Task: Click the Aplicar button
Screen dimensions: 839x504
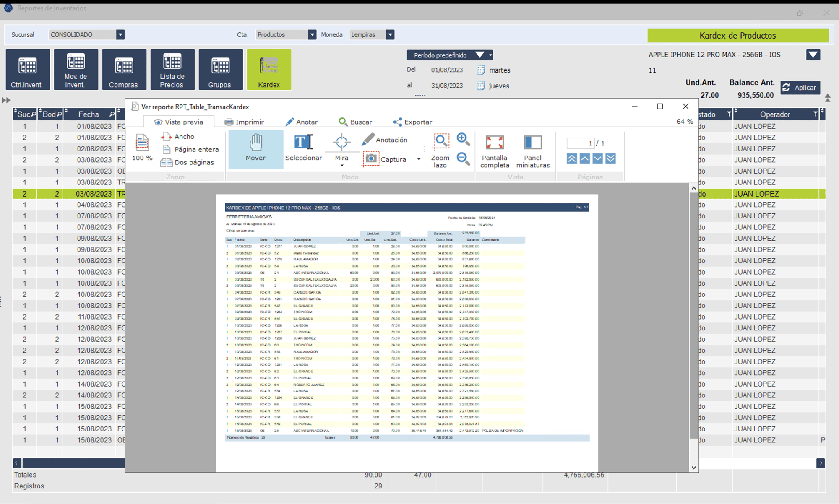Action: (x=800, y=87)
